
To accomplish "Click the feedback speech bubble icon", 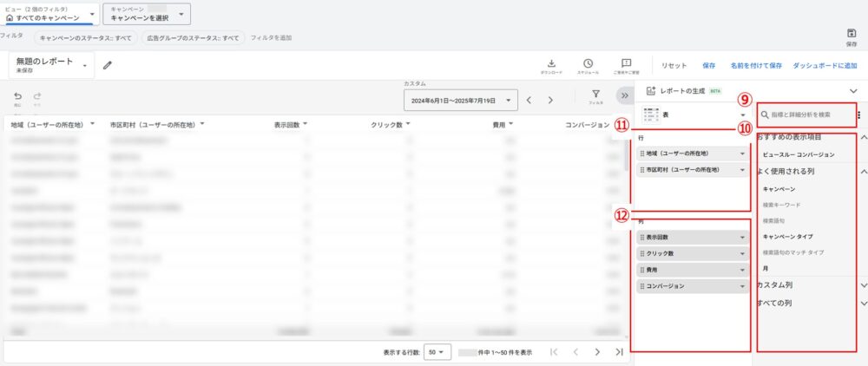I will (x=626, y=63).
